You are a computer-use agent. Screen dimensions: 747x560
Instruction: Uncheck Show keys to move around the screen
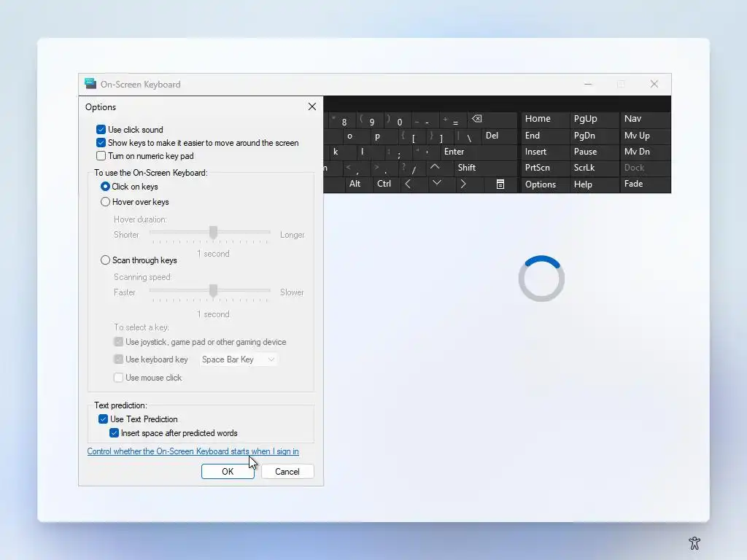[x=101, y=143]
